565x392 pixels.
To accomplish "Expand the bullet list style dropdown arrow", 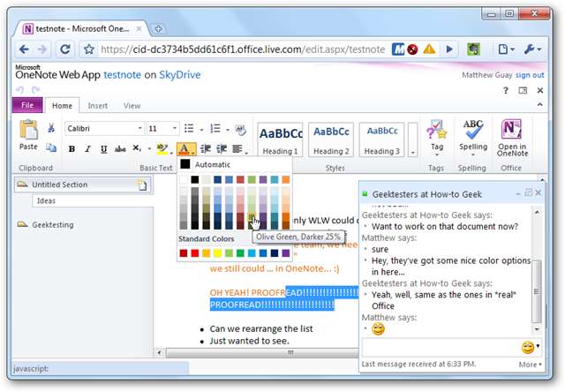I will pos(201,130).
